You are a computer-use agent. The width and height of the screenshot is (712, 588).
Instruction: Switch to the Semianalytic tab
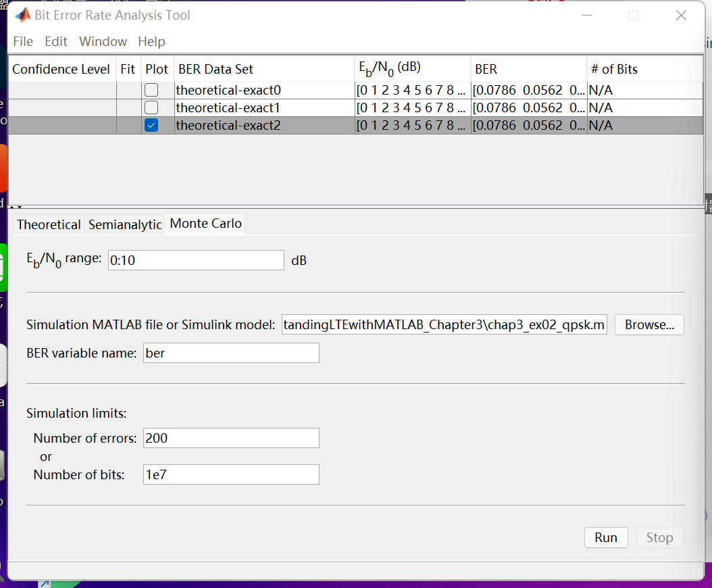coord(125,224)
